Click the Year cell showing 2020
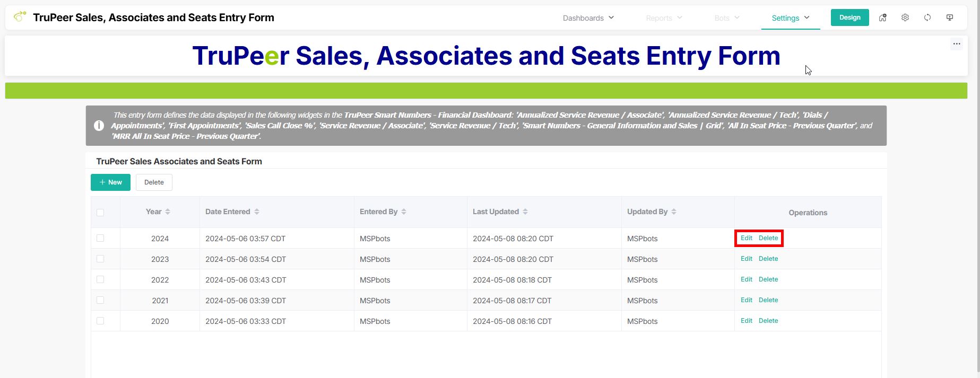The image size is (980, 378). pos(160,321)
